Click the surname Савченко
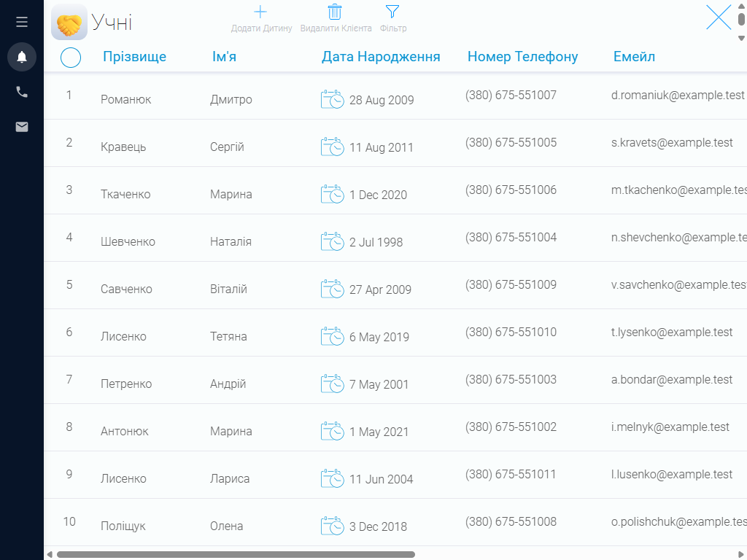Viewport: 747px width, 560px height. point(126,289)
